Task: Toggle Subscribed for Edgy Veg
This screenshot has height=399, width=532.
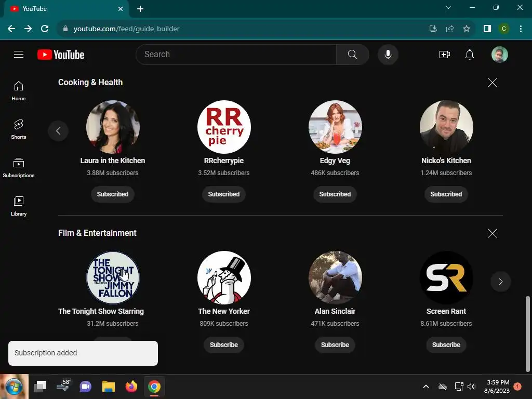Action: pyautogui.click(x=335, y=194)
